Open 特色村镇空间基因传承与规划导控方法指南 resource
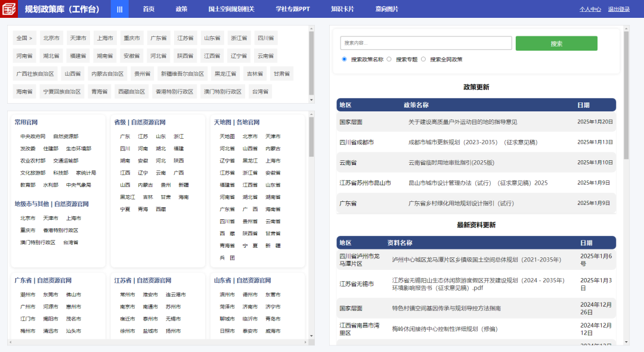644x352 pixels. [x=446, y=309]
